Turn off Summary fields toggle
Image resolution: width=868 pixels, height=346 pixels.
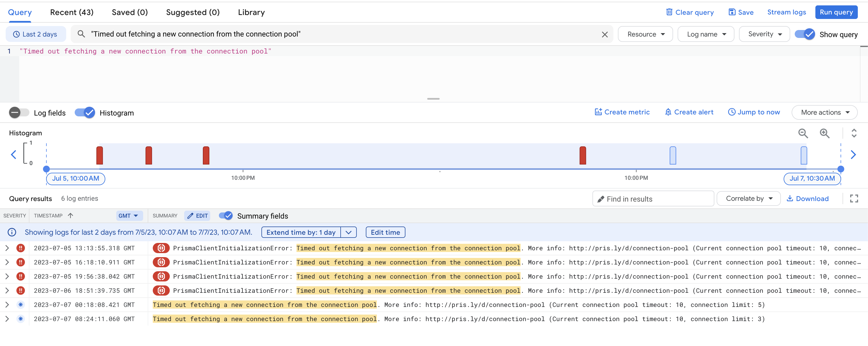coord(225,216)
